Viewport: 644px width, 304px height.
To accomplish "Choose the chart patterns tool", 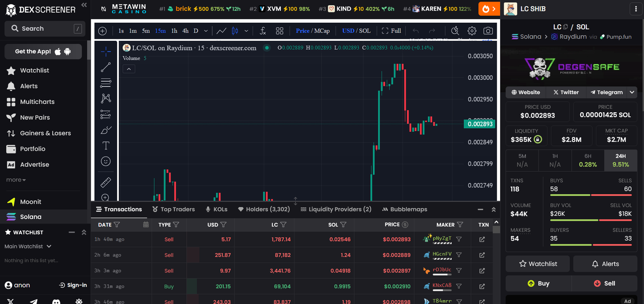I will pyautogui.click(x=106, y=99).
